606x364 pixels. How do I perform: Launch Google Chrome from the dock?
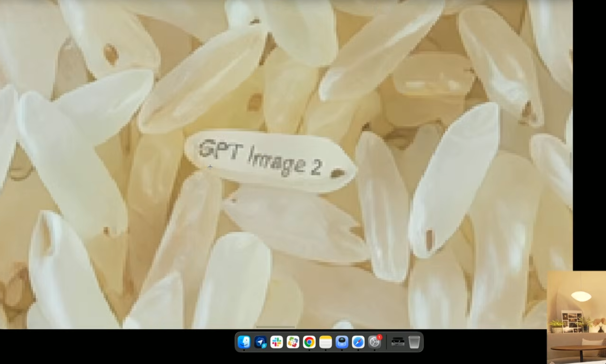point(309,342)
